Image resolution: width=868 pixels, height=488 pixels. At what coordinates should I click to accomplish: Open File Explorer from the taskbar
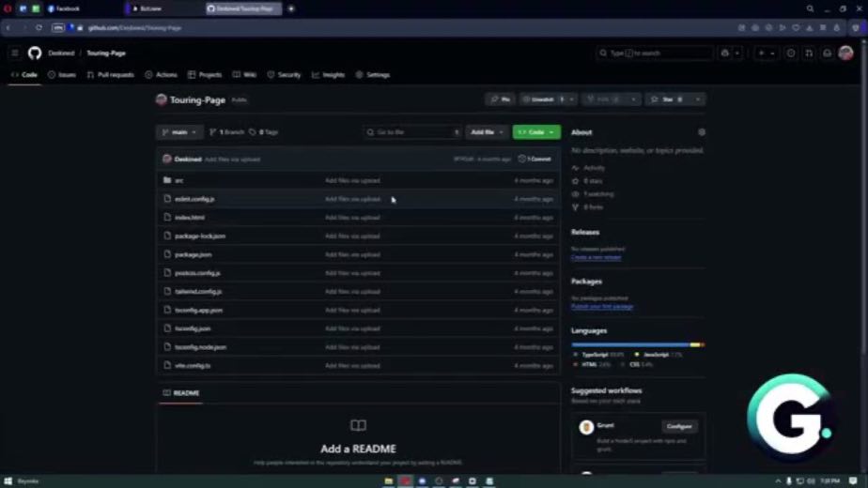click(x=388, y=481)
